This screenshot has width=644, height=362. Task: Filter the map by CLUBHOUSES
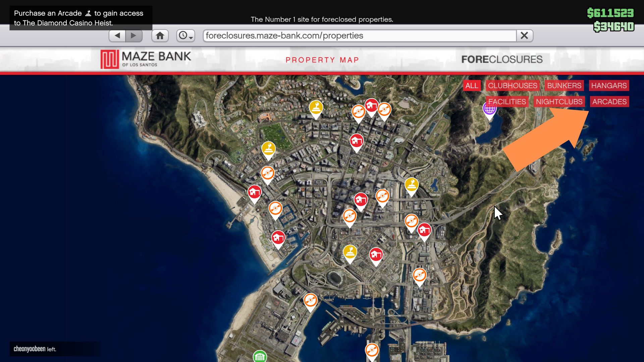(513, 85)
